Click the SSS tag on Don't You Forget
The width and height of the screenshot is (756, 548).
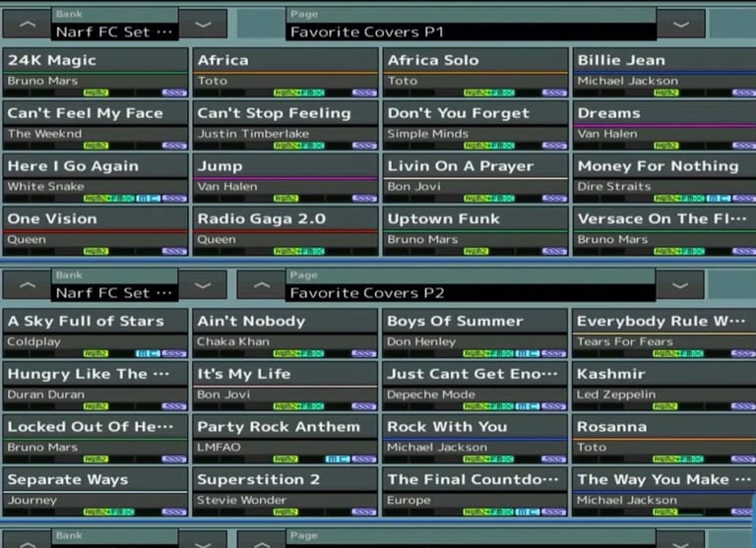coord(554,146)
